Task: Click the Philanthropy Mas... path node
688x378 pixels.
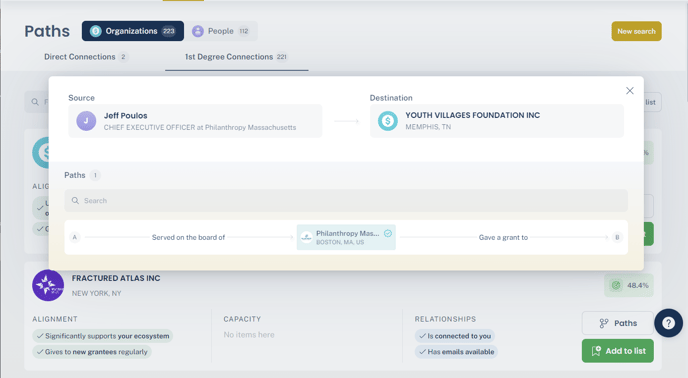Action: coord(346,238)
